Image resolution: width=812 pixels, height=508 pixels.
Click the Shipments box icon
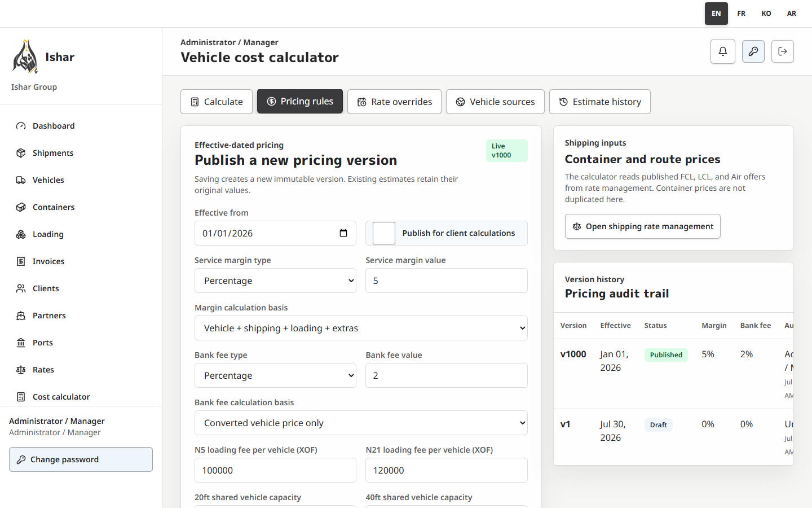coord(21,153)
